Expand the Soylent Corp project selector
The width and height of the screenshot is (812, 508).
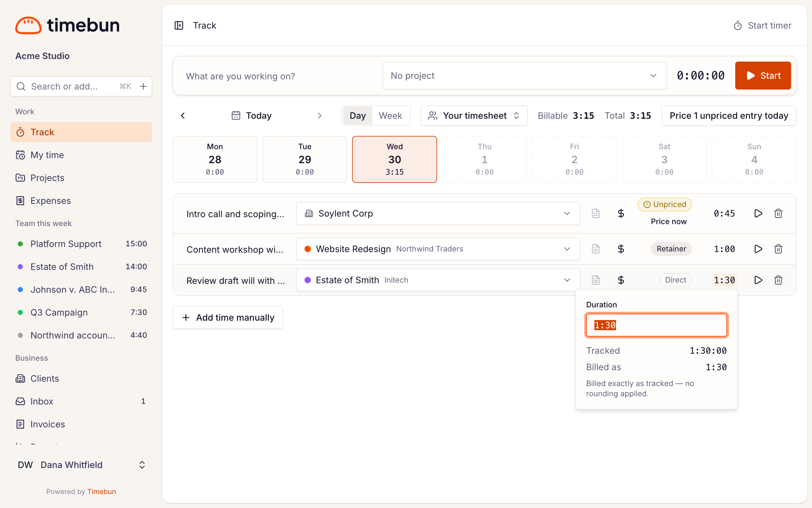438,213
